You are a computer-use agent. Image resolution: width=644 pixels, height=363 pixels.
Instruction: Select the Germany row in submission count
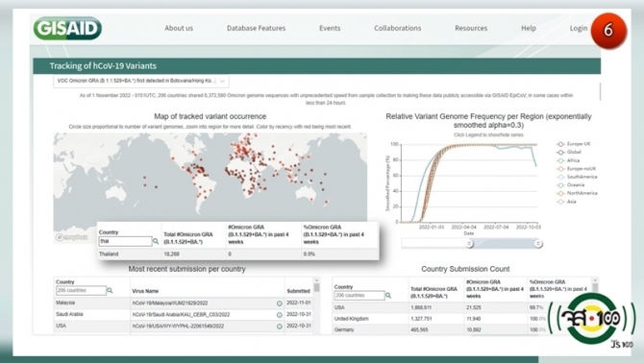pos(462,329)
